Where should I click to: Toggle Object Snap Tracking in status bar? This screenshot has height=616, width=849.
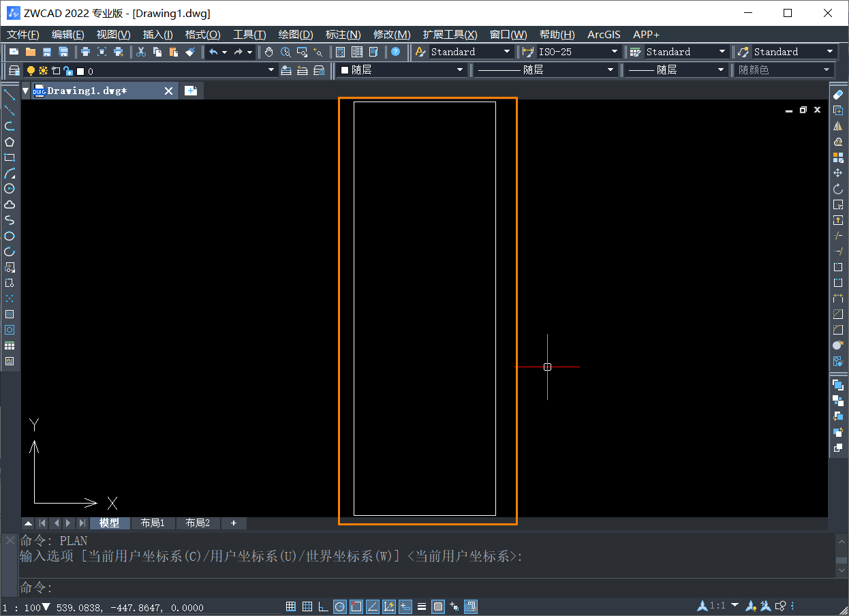point(373,606)
